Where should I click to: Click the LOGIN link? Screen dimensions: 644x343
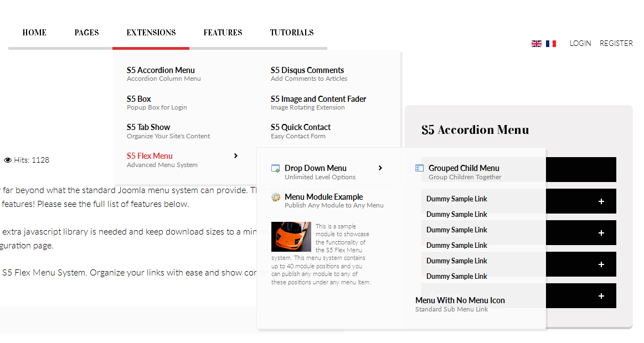coord(580,44)
